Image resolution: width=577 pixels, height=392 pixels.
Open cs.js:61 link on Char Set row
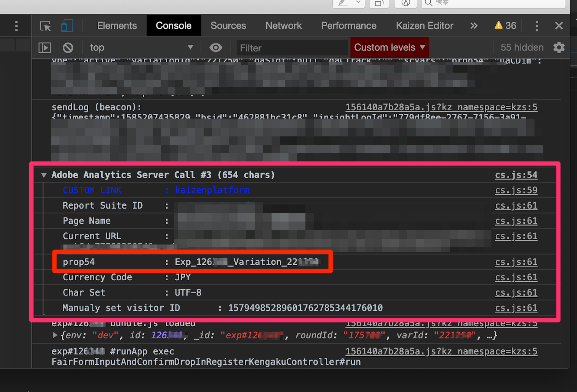point(516,293)
